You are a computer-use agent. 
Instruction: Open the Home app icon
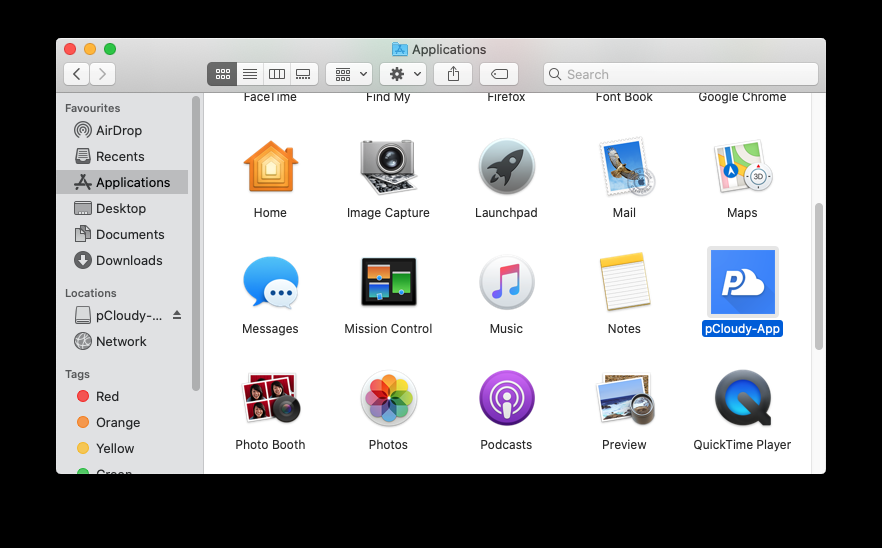270,167
